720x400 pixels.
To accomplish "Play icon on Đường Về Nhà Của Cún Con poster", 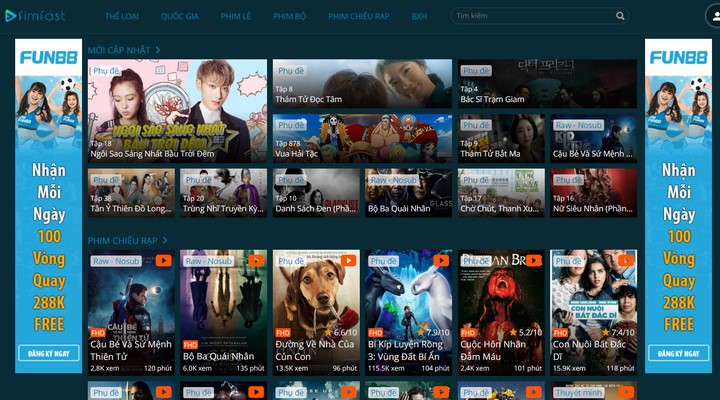I will (x=349, y=261).
